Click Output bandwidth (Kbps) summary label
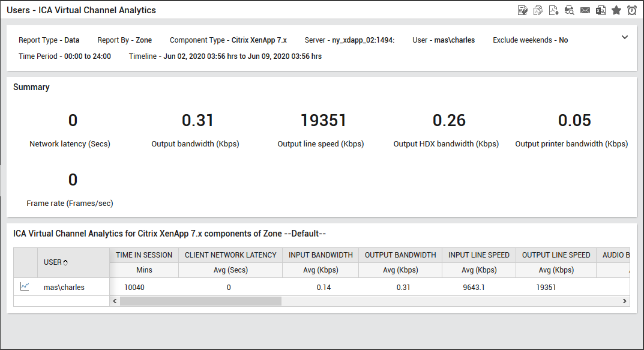Viewport: 644px width, 350px height. point(195,143)
